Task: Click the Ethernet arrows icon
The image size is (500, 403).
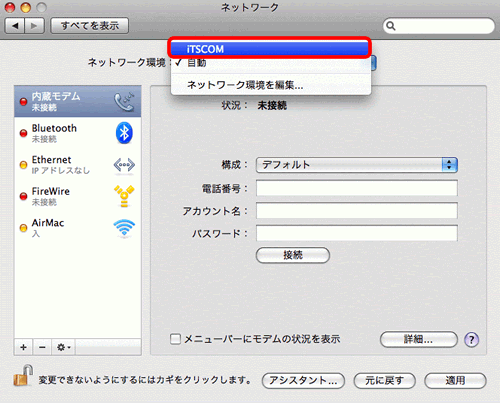Action: tap(124, 165)
